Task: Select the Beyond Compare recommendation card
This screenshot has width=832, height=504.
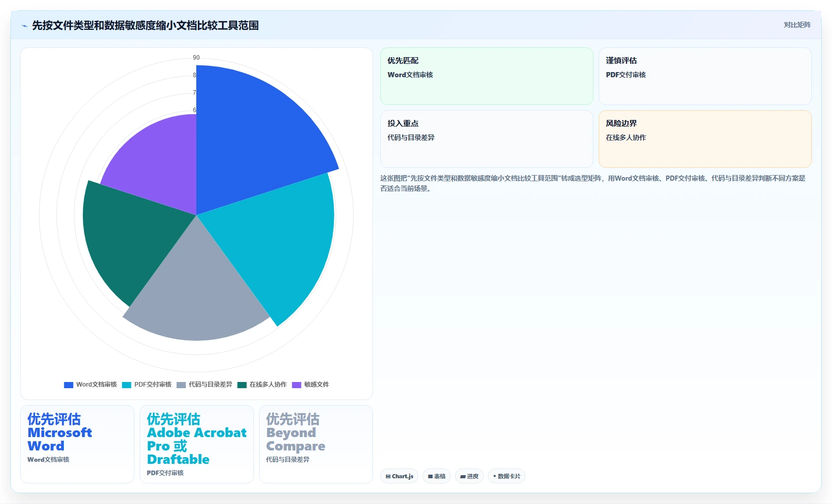Action: (x=316, y=444)
